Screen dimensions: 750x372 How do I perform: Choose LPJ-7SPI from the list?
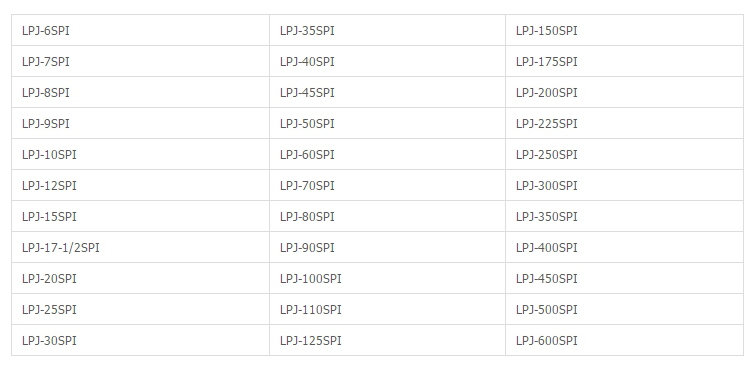point(46,62)
